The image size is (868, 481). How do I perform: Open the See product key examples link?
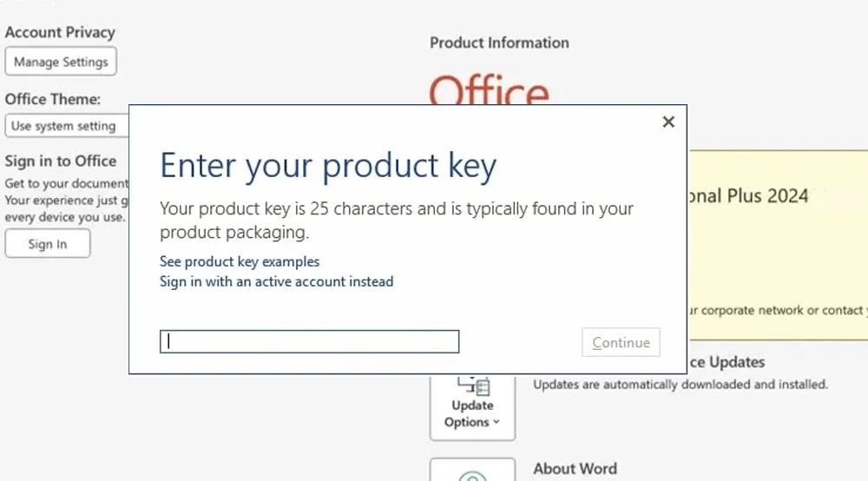tap(240, 261)
